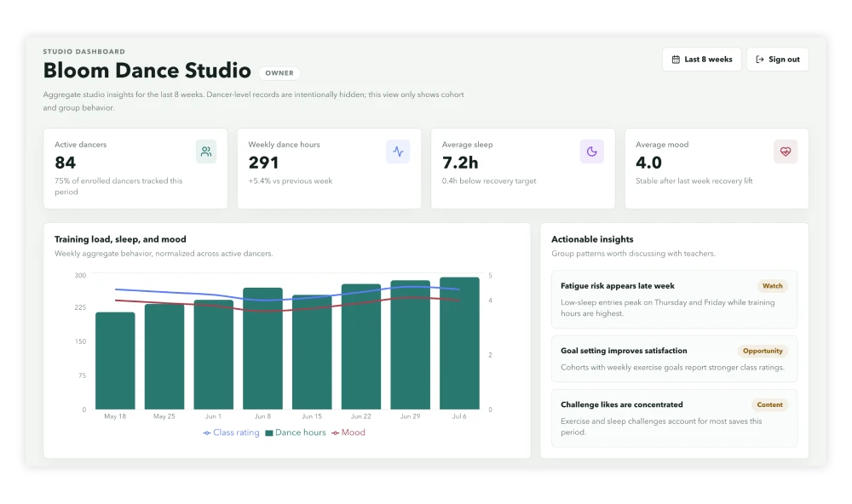This screenshot has width=852, height=504.
Task: Open the Fatigue risk appears late week insight
Action: (674, 300)
